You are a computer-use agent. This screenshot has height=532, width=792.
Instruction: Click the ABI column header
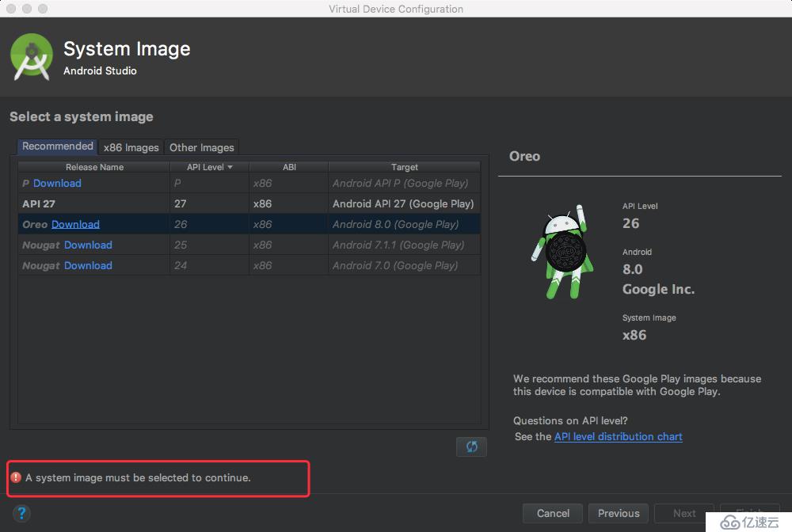(x=289, y=167)
